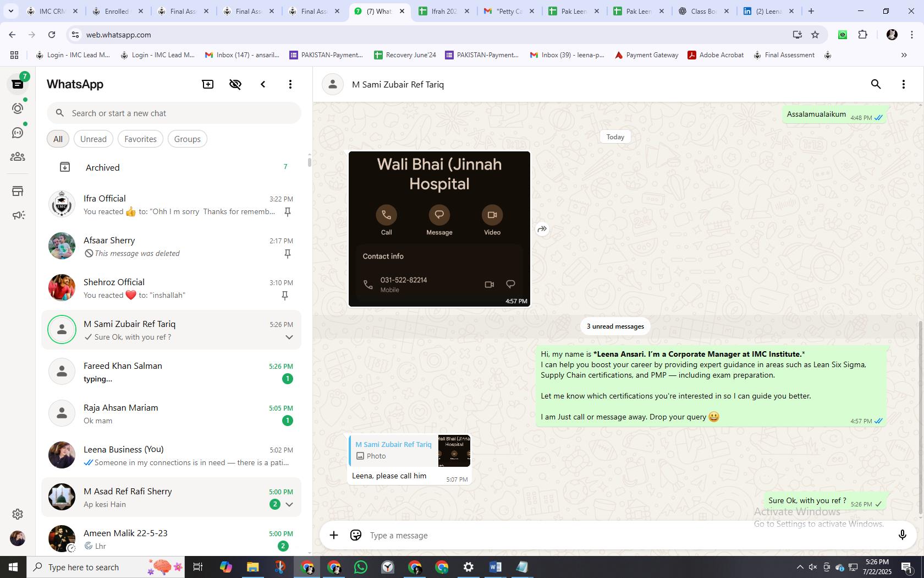
Task: Start a new chat icon
Action: pyautogui.click(x=208, y=84)
